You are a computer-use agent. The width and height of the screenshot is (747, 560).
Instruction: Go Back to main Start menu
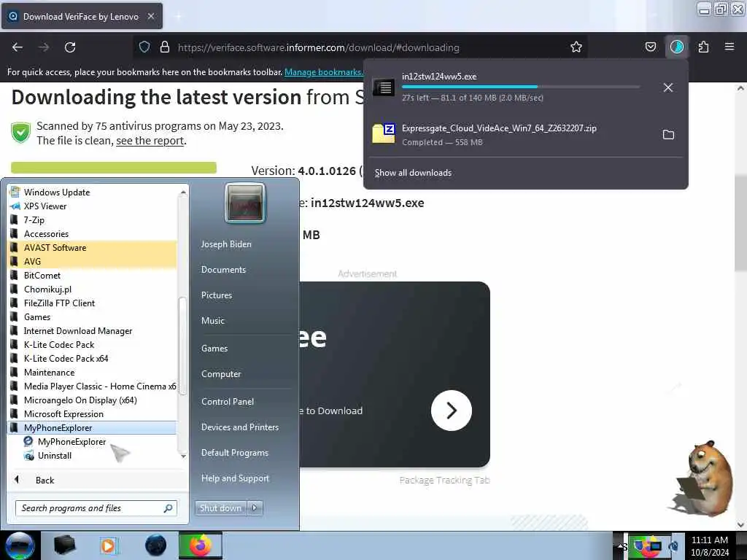44,480
